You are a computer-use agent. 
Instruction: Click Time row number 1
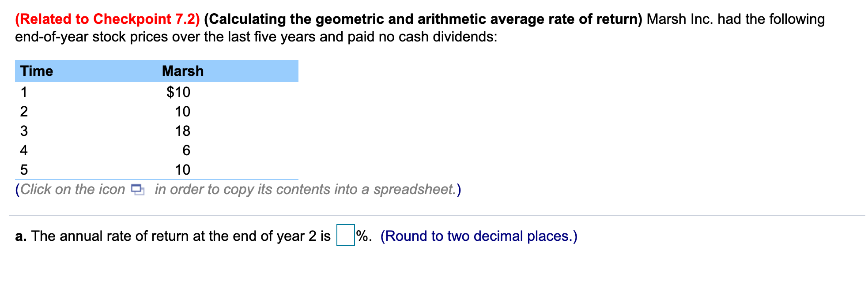tap(24, 92)
